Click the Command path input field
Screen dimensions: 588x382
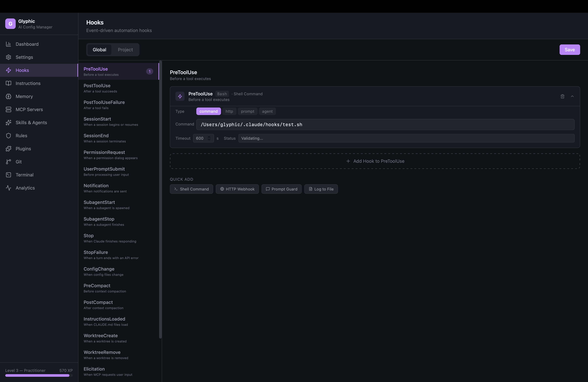385,125
